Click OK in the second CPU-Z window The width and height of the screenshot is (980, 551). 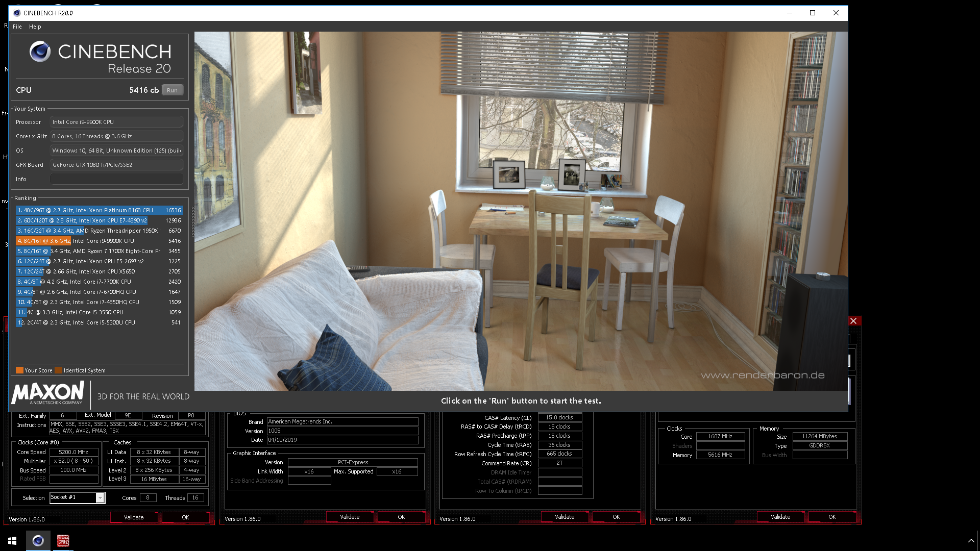click(401, 517)
